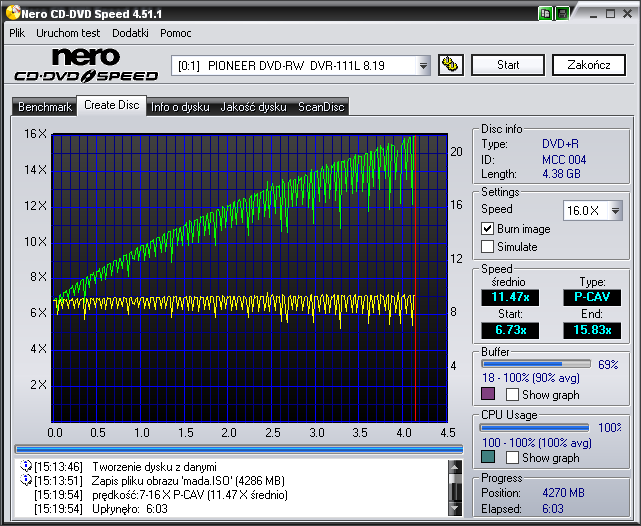Open the Uruchom test menu
The image size is (641, 526).
point(68,33)
